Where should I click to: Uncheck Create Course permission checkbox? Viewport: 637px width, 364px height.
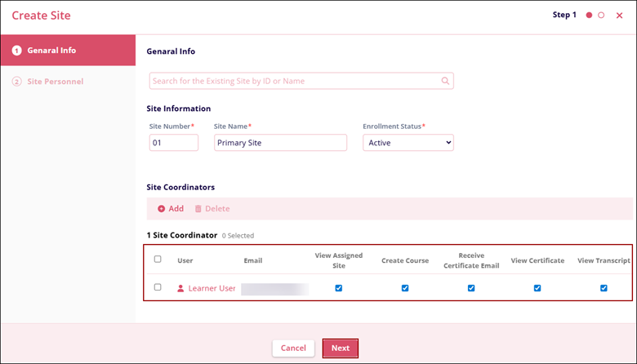[405, 288]
